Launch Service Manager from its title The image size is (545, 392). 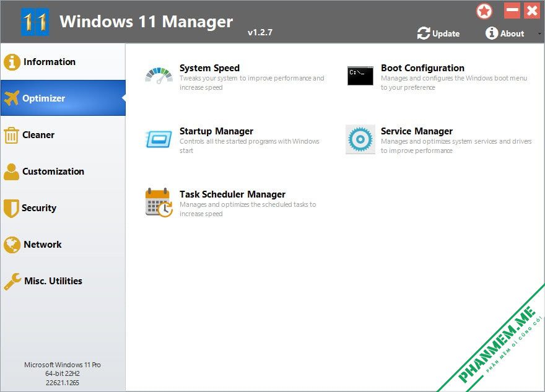(x=417, y=131)
